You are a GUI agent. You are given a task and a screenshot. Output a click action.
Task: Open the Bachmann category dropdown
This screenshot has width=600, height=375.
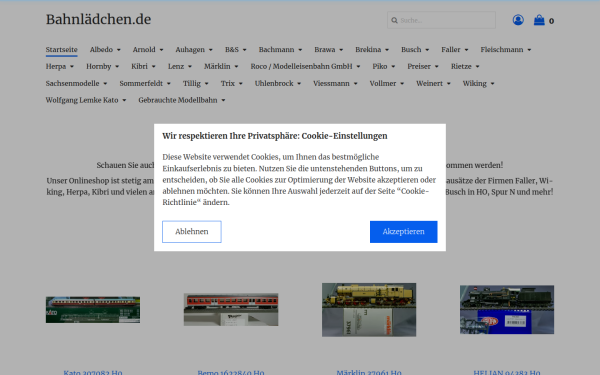click(x=280, y=50)
